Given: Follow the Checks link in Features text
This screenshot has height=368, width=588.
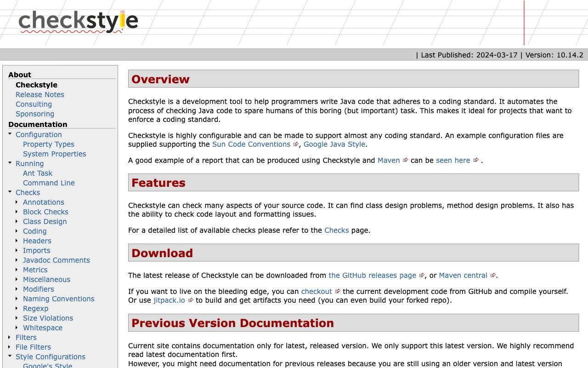Looking at the screenshot, I should (337, 230).
